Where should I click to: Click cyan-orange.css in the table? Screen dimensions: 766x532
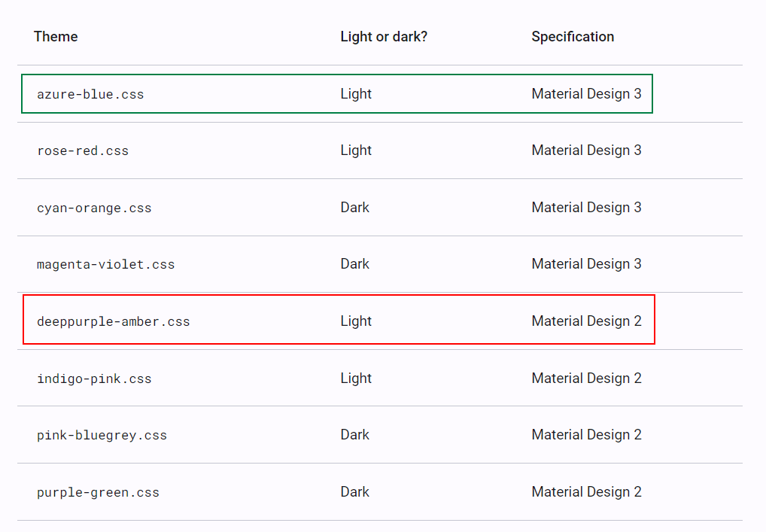pos(94,208)
